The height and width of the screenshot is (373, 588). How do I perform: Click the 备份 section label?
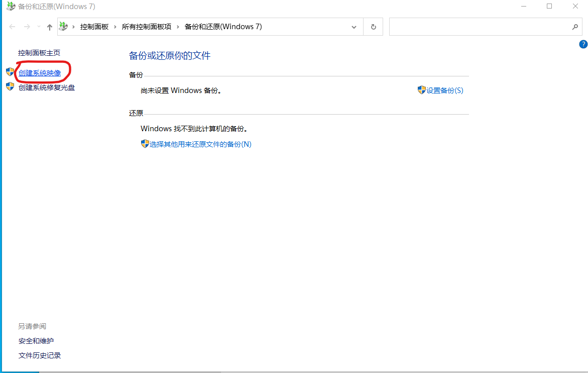pos(136,75)
